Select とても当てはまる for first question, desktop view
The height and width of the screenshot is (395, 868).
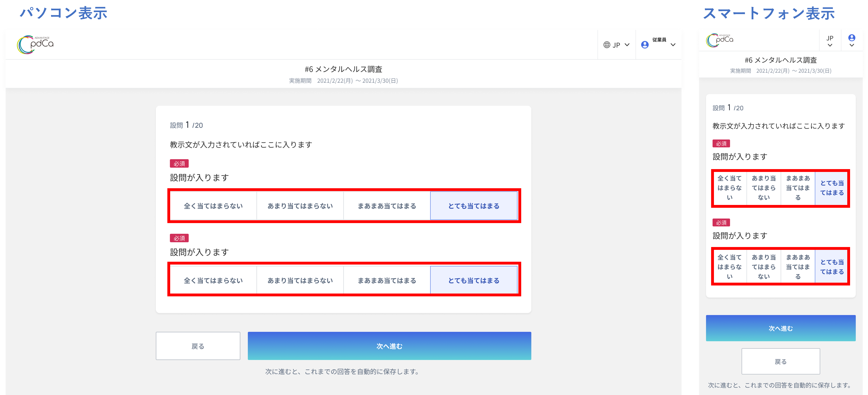[x=474, y=206]
